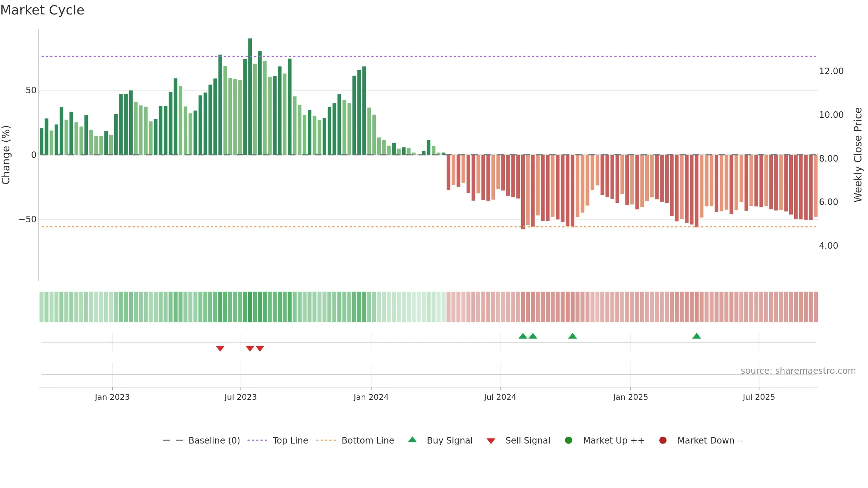
Task: Click the 8.00 price axis value
Action: pos(828,158)
